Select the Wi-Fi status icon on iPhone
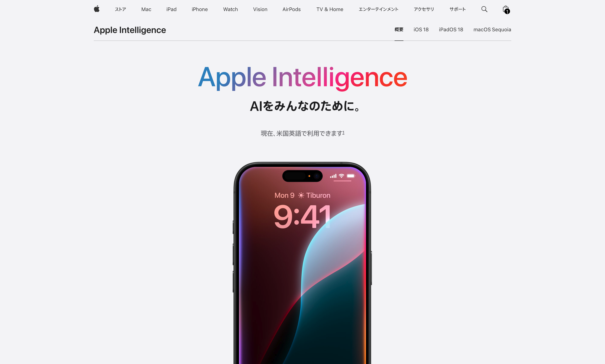Image resolution: width=605 pixels, height=364 pixels. point(342,176)
